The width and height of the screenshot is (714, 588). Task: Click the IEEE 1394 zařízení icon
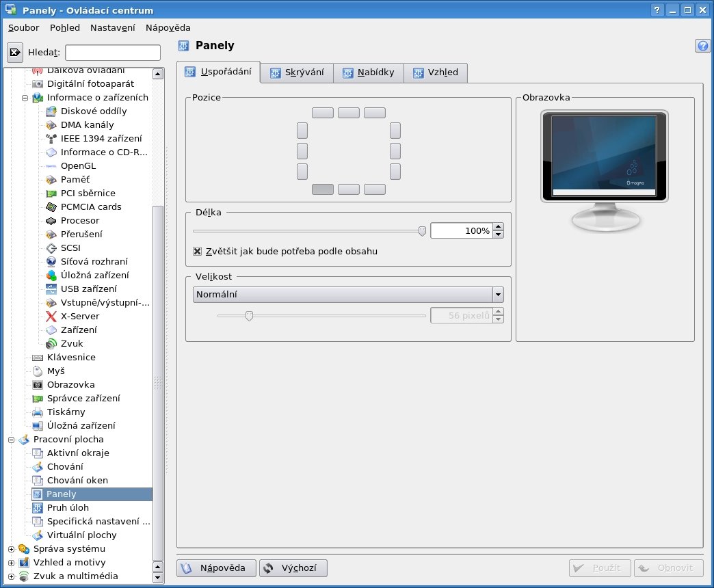[51, 139]
